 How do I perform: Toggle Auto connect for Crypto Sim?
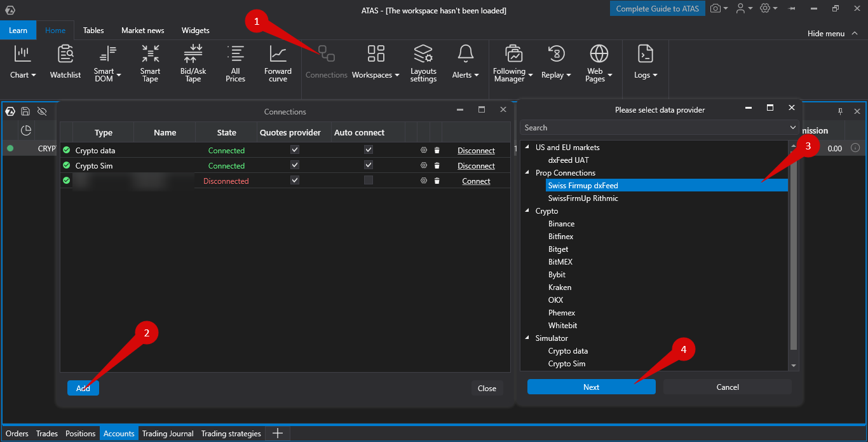(x=369, y=165)
